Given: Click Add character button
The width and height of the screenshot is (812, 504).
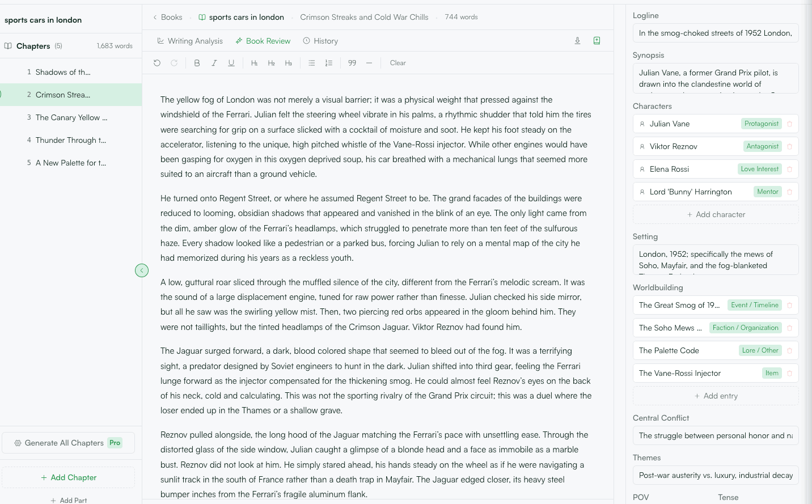Looking at the screenshot, I should point(716,214).
